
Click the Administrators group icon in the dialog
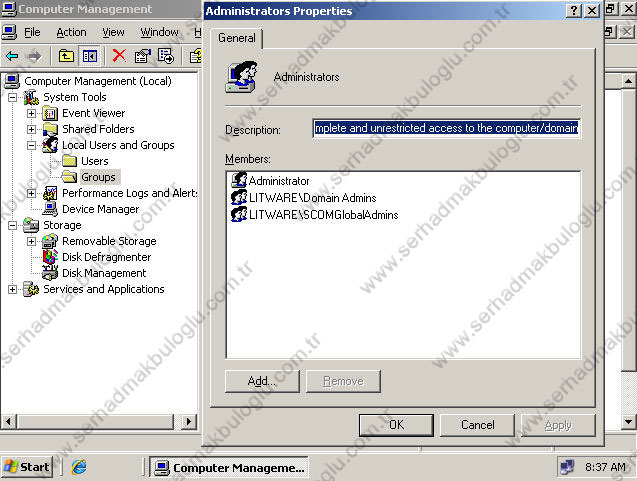coord(242,76)
